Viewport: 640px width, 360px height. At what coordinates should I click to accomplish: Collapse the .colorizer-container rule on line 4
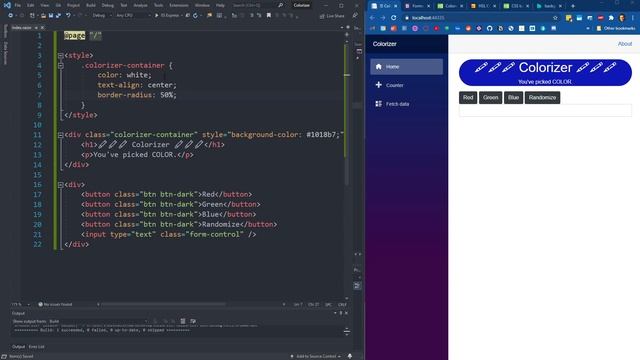[x=60, y=65]
